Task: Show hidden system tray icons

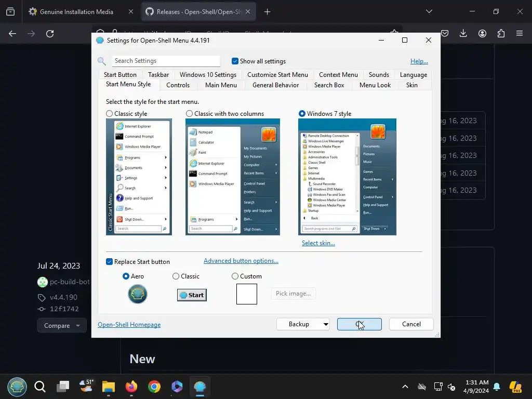Action: click(405, 387)
